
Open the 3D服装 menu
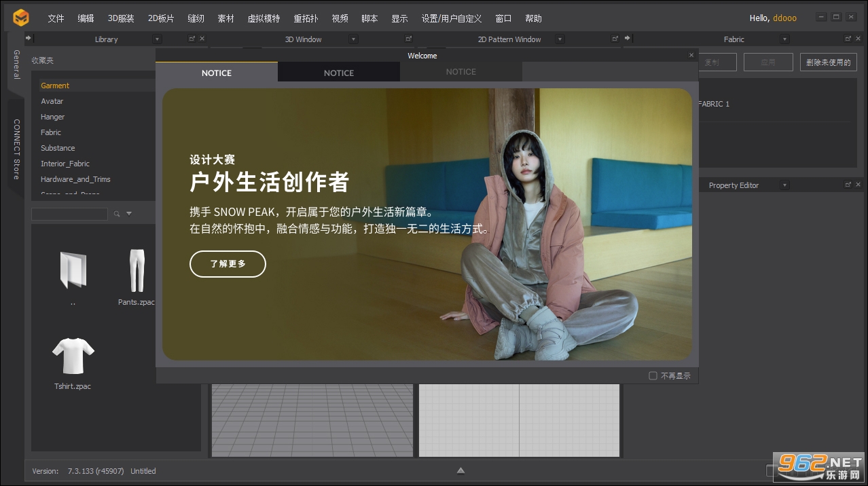click(121, 18)
